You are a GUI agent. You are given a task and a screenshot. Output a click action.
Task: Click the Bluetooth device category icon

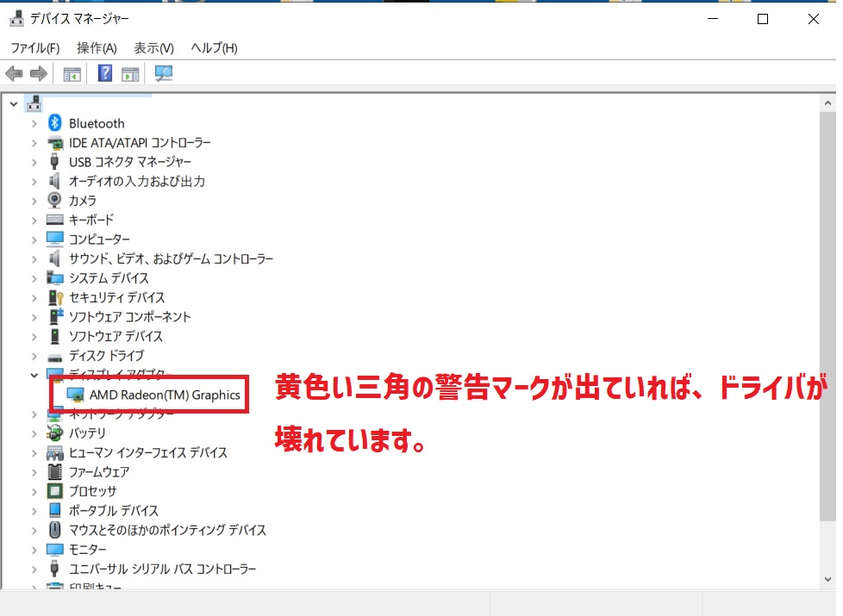pyautogui.click(x=55, y=123)
